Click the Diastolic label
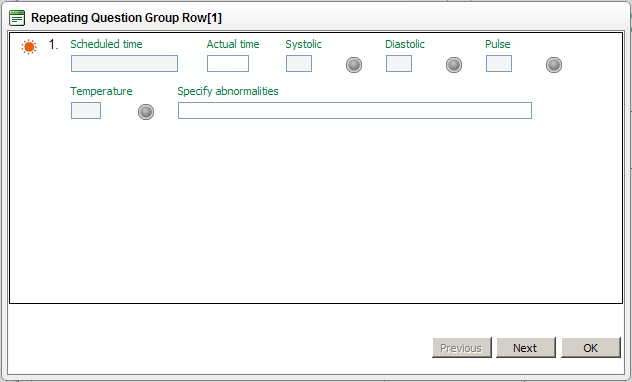The height and width of the screenshot is (382, 632). [405, 44]
